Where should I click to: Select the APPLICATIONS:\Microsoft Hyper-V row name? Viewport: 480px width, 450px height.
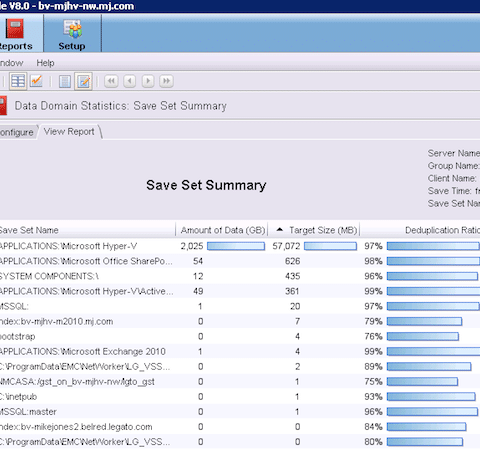(68, 246)
